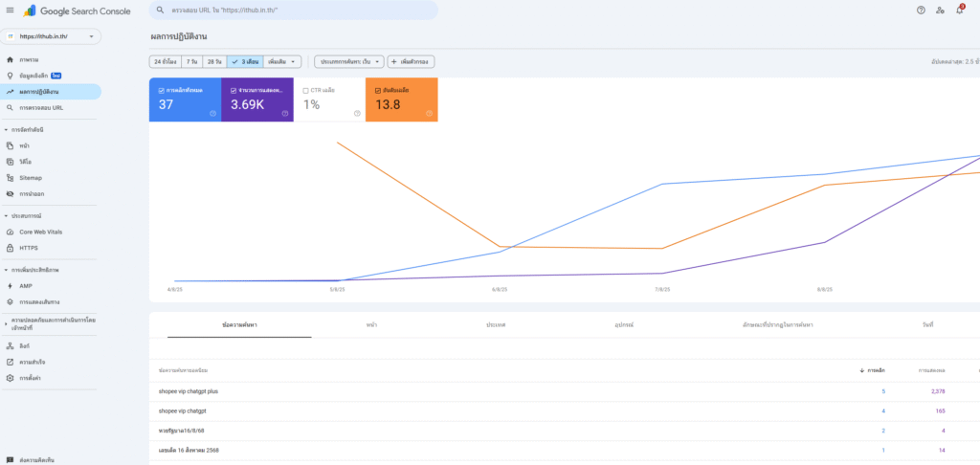
Task: Click the URL inspection search input field
Action: pyautogui.click(x=294, y=10)
